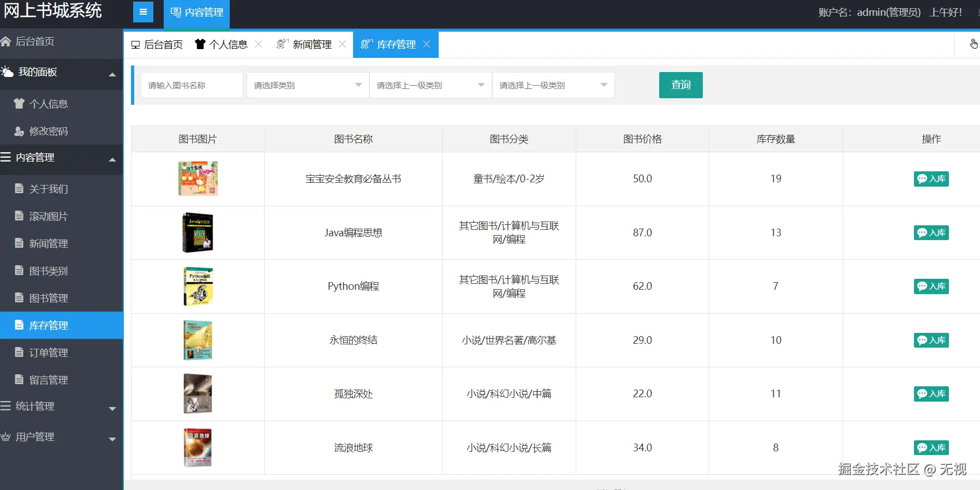Focus the 请输入图书名称 input field
This screenshot has height=490, width=980.
[x=192, y=85]
